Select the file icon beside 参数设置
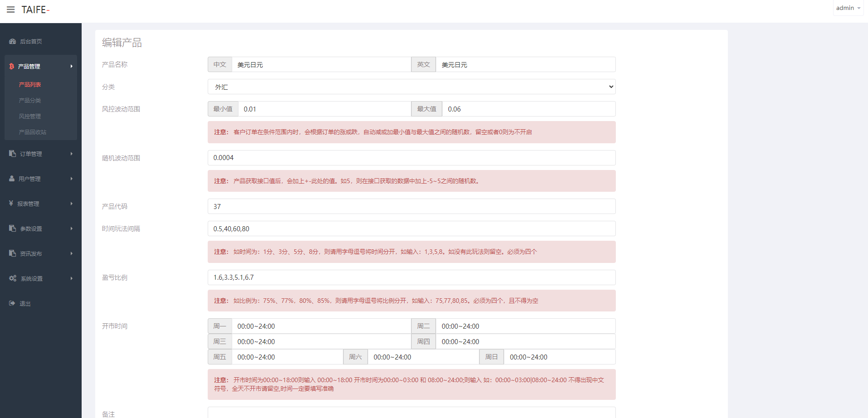 12,228
